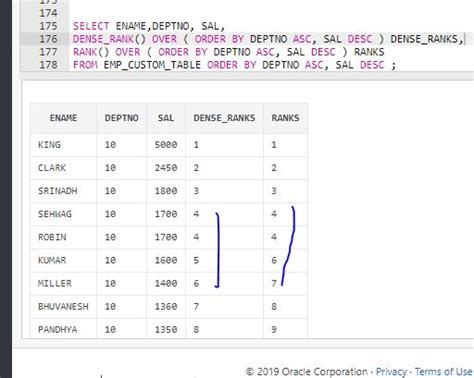The image size is (474, 378).
Task: Click KUMAR's RANKS value 6
Action: (274, 260)
